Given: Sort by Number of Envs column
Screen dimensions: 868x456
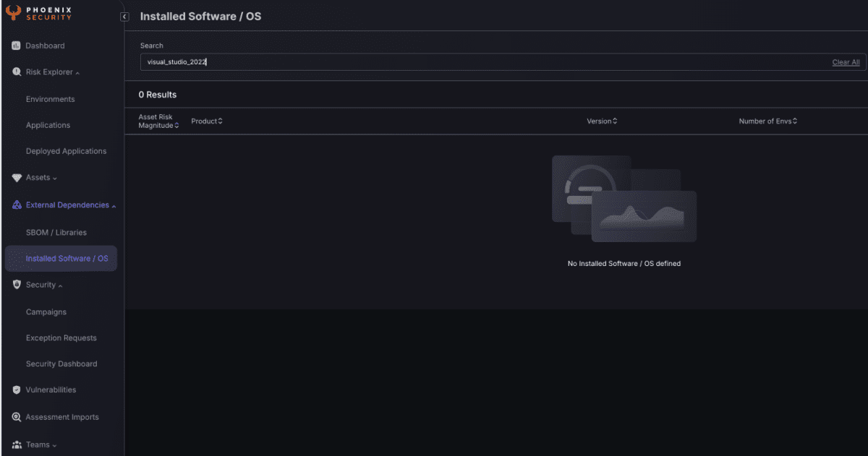Looking at the screenshot, I should click(x=767, y=121).
